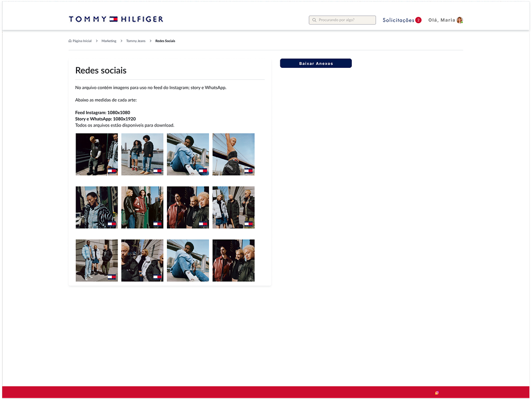Navigate to Marketing breadcrumb
Screen dimensions: 532x401
(108, 41)
